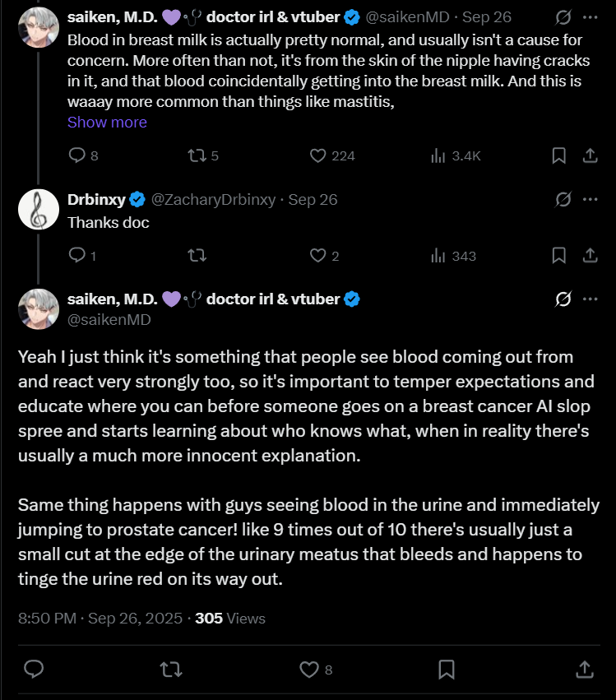The image size is (616, 700).
Task: Like the tweet with 224 likes
Action: click(318, 155)
